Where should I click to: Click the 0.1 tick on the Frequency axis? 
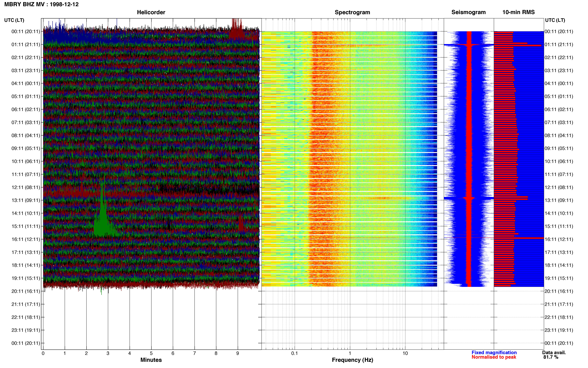(x=295, y=353)
